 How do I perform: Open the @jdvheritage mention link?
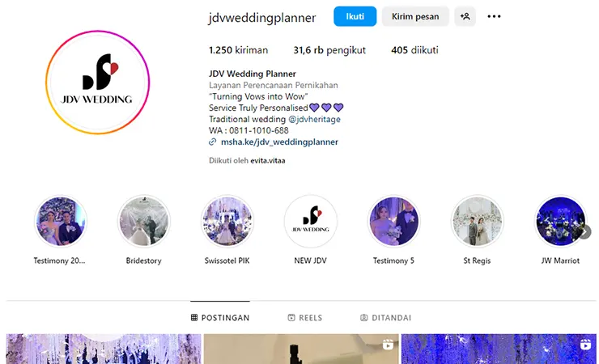(314, 119)
